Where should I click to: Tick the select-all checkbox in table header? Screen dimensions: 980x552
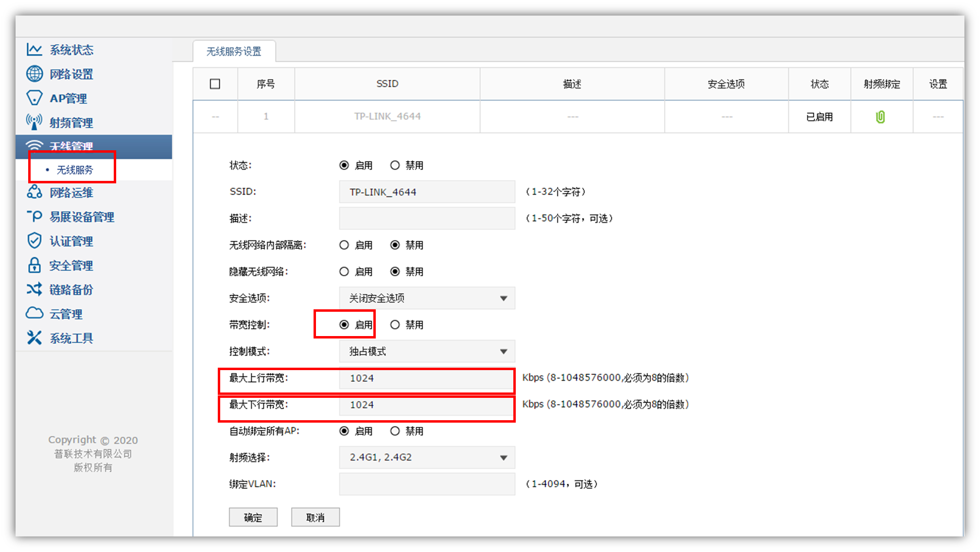coord(215,84)
